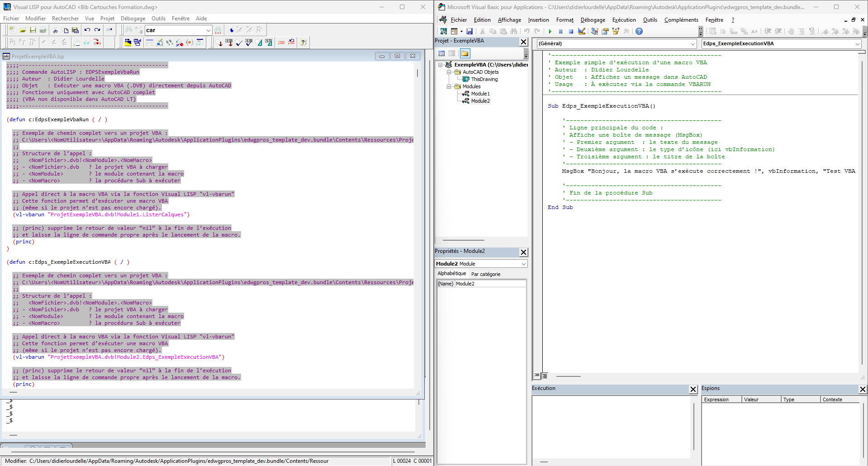Click the design mode icon in VBA toolbar

pyautogui.click(x=582, y=31)
